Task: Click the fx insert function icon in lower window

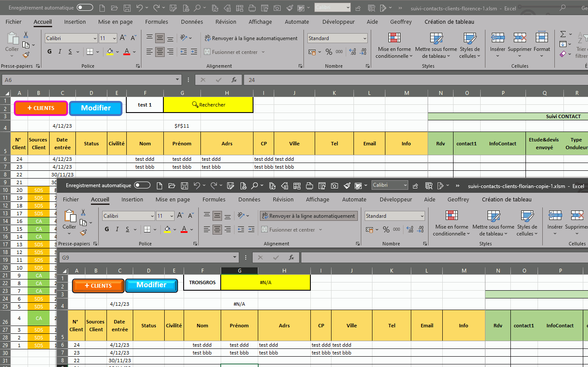Action: pyautogui.click(x=291, y=257)
